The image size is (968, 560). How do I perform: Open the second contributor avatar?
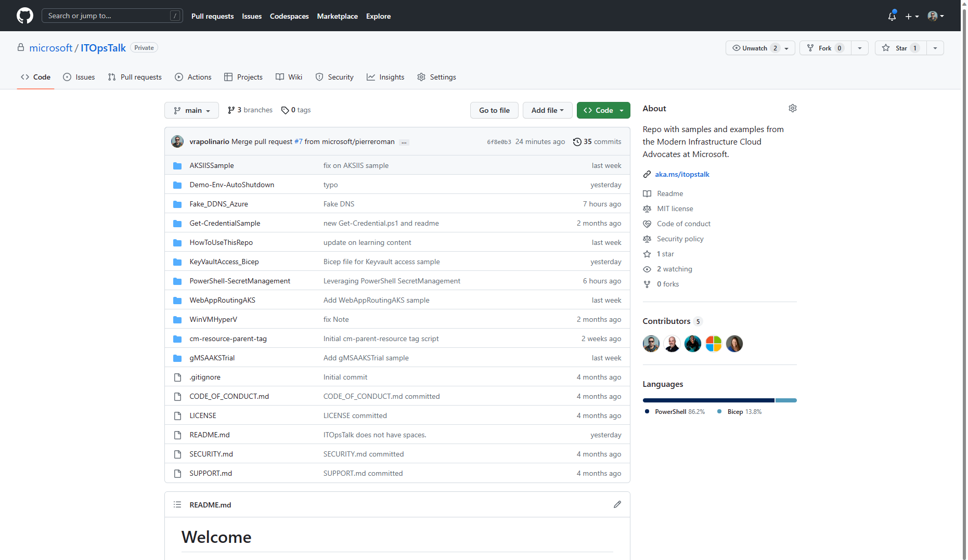pos(672,344)
